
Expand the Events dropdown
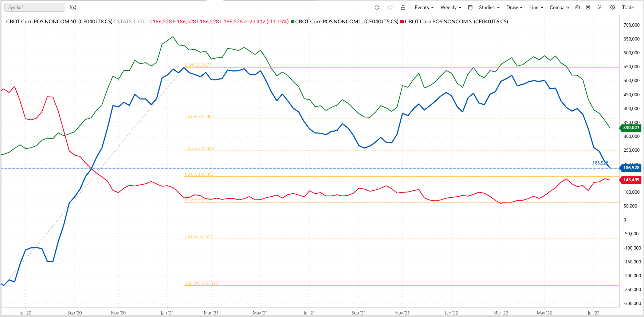pyautogui.click(x=424, y=7)
